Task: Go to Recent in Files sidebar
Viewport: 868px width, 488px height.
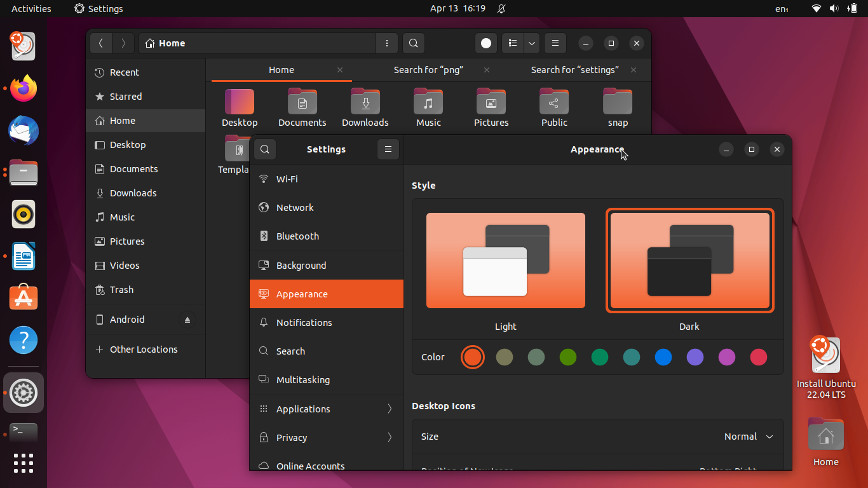Action: pyautogui.click(x=146, y=72)
